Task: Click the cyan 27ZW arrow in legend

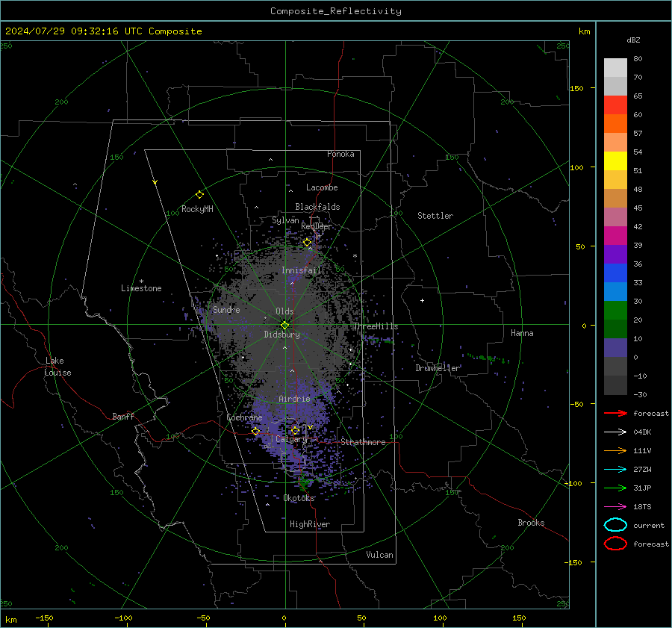Action: pos(615,470)
